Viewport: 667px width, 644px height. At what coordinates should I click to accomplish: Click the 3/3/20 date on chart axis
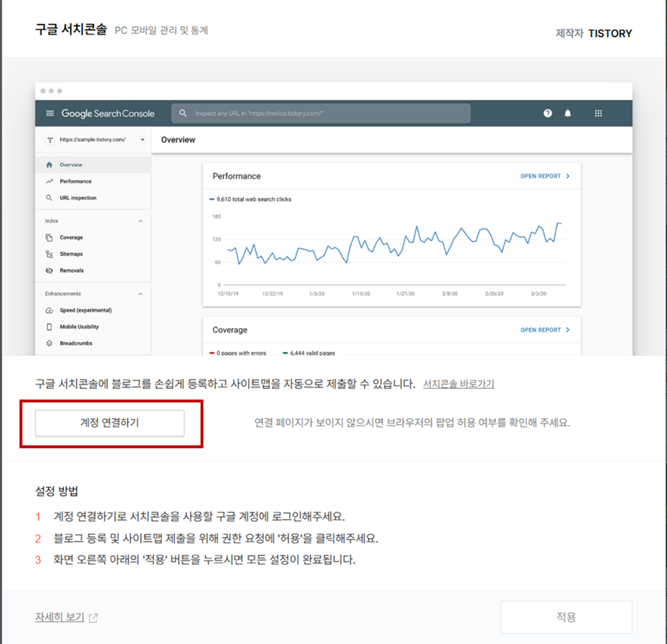(538, 293)
